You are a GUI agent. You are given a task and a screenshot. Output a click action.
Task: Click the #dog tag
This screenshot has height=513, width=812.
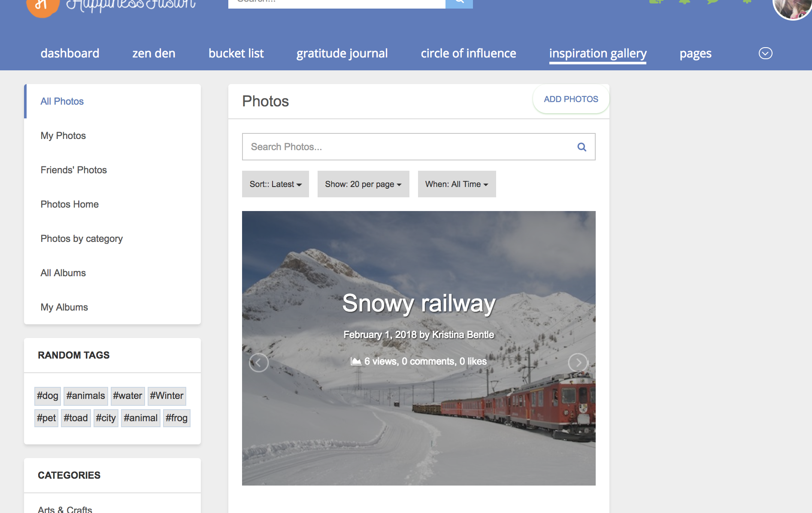click(47, 396)
